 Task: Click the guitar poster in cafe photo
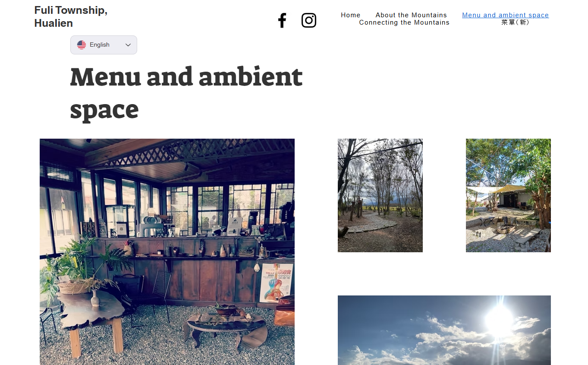click(x=276, y=283)
